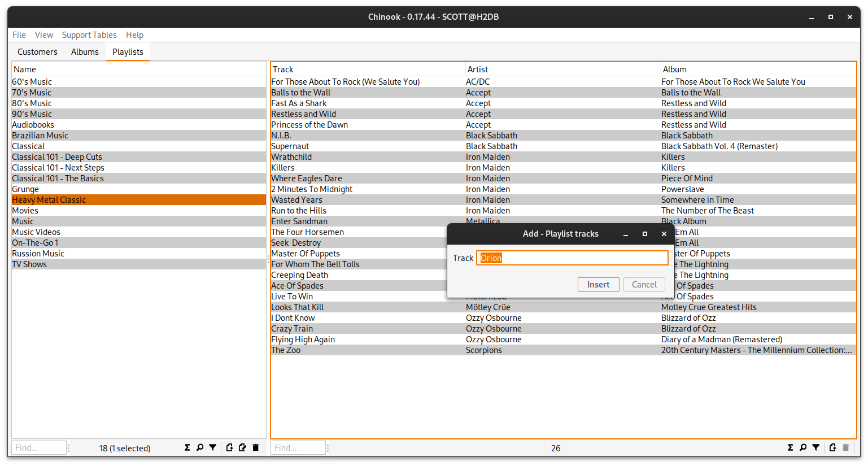Click the search icon under the tracks table
The image size is (868, 466).
click(803, 447)
